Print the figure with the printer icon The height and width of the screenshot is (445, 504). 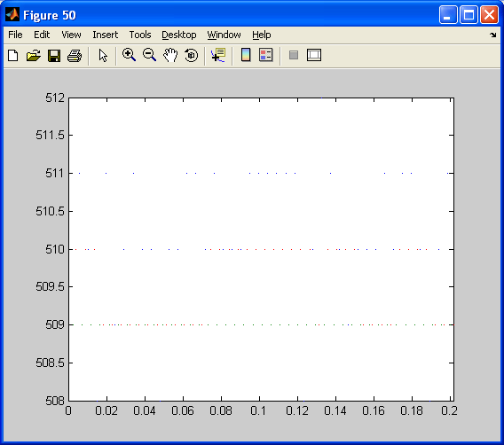(x=75, y=56)
